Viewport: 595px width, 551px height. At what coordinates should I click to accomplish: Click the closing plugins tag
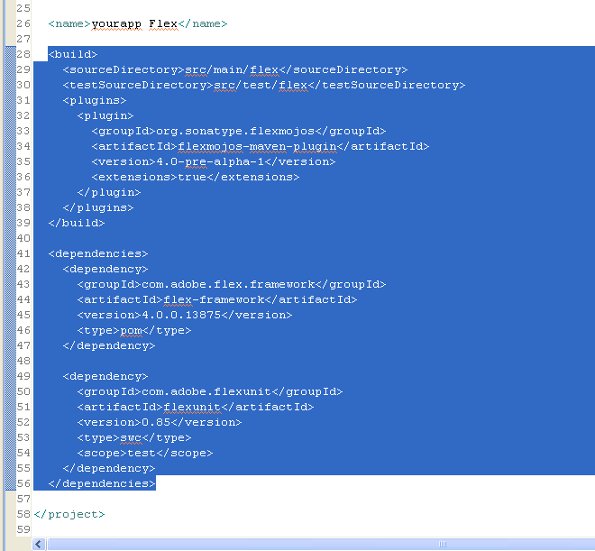pos(98,208)
